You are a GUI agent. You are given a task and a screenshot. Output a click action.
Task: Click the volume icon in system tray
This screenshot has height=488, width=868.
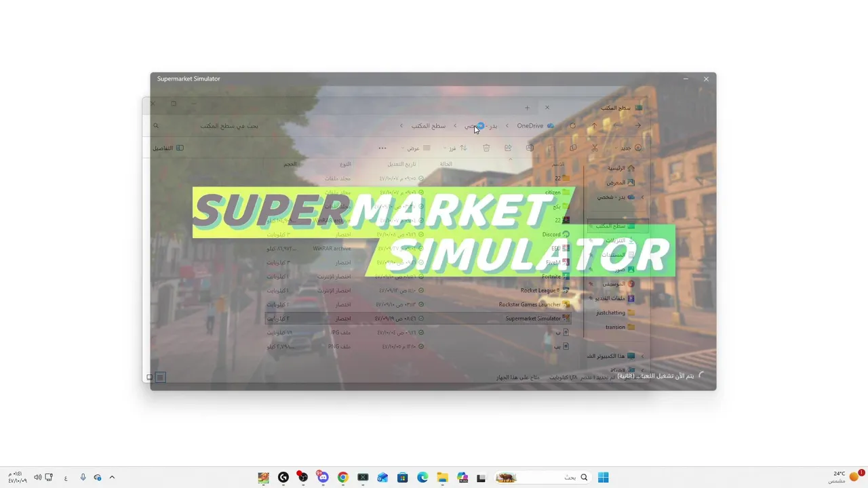37,477
